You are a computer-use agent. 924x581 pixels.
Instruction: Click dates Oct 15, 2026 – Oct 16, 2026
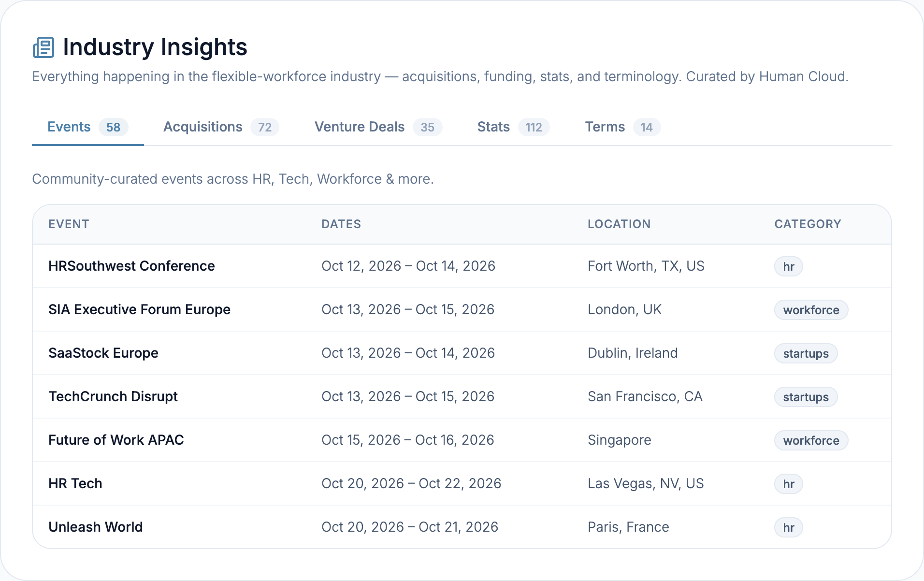[x=408, y=440]
